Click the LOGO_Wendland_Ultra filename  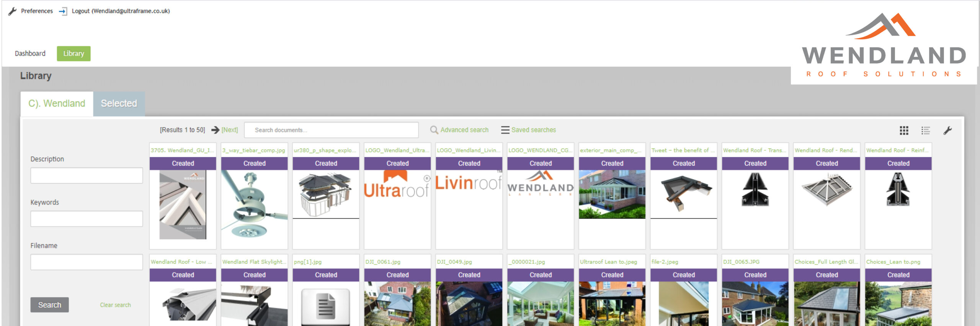397,150
